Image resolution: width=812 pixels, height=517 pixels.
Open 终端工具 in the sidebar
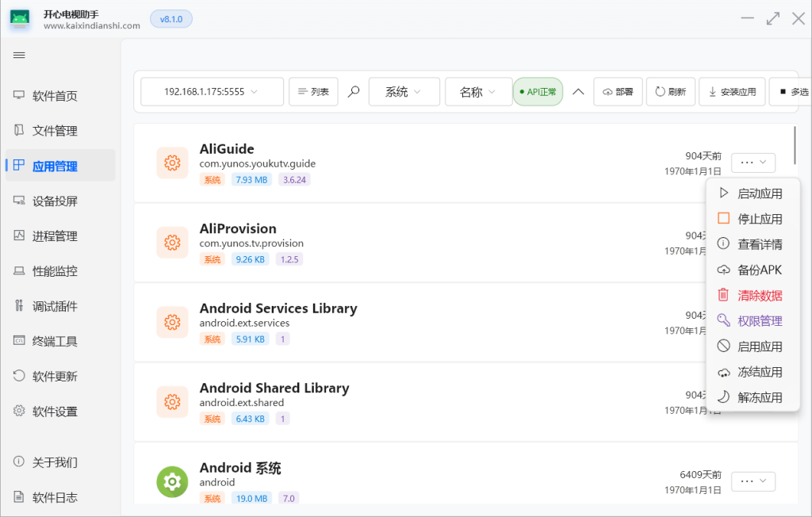tap(55, 341)
